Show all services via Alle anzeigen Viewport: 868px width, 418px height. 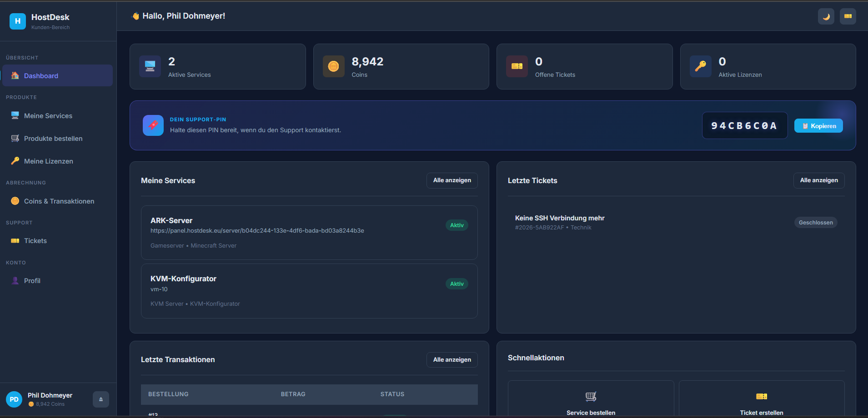[x=452, y=180]
